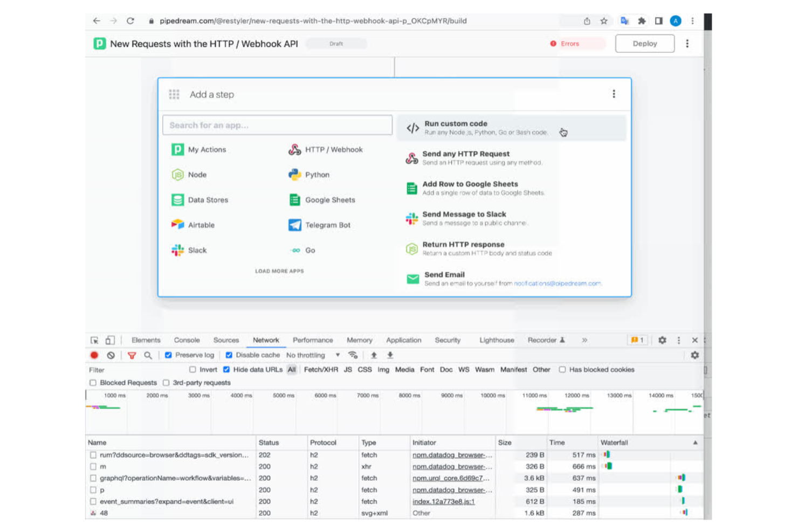Click the DevTools inspect element icon

tap(95, 340)
